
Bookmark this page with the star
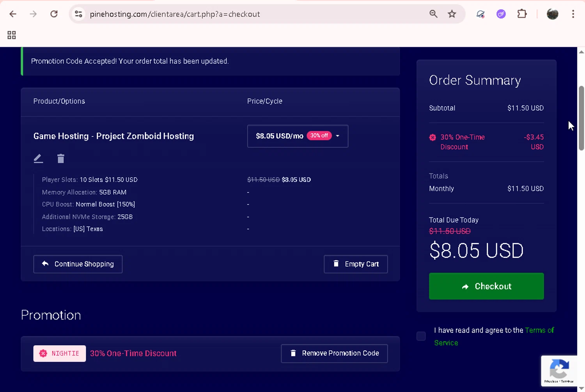[452, 14]
